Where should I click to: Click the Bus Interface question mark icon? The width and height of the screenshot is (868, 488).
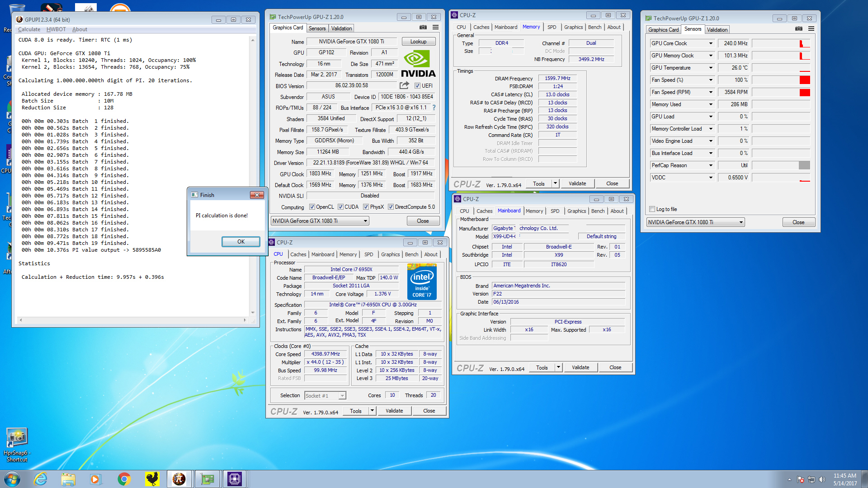(434, 108)
